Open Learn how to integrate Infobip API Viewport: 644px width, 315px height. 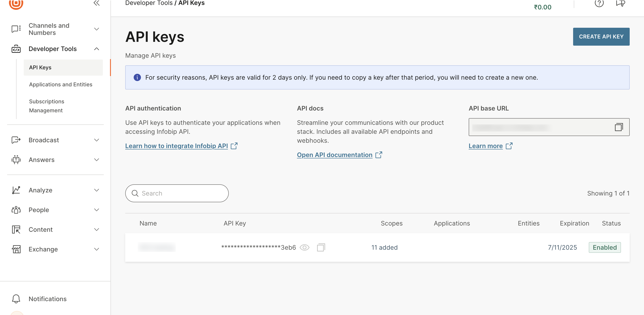click(176, 146)
